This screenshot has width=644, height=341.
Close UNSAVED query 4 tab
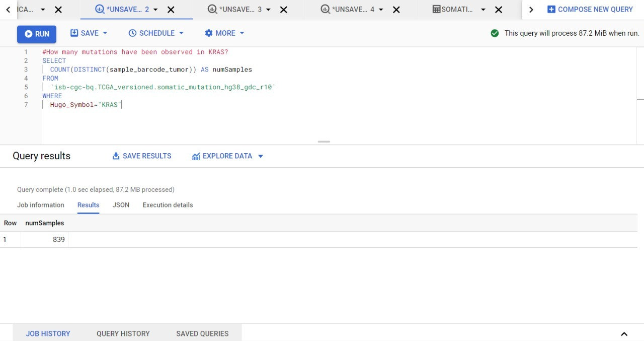coord(396,9)
